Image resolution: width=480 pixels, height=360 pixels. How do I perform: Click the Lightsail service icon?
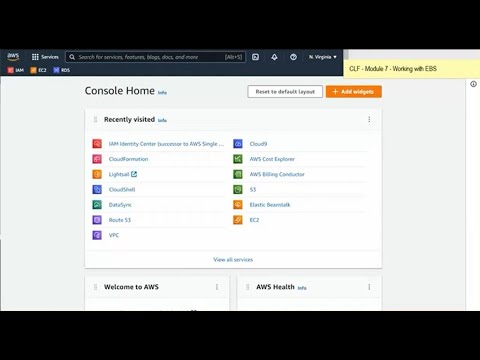[x=97, y=174]
